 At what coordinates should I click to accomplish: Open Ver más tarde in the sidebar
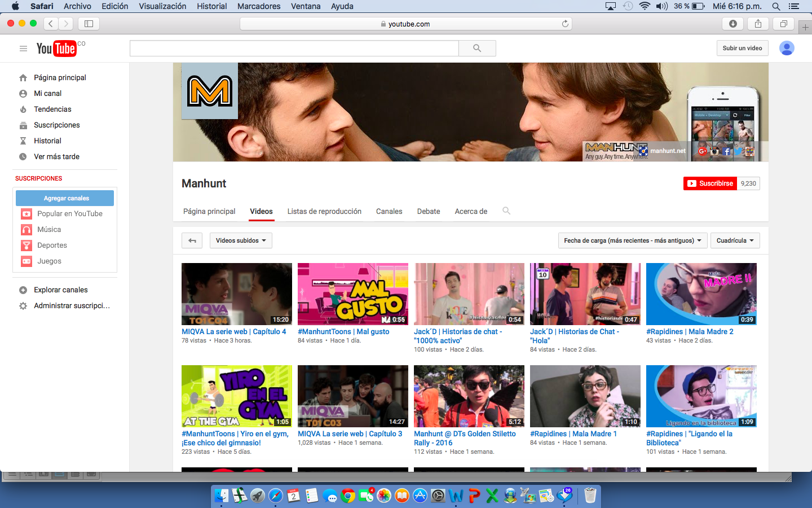(56, 156)
